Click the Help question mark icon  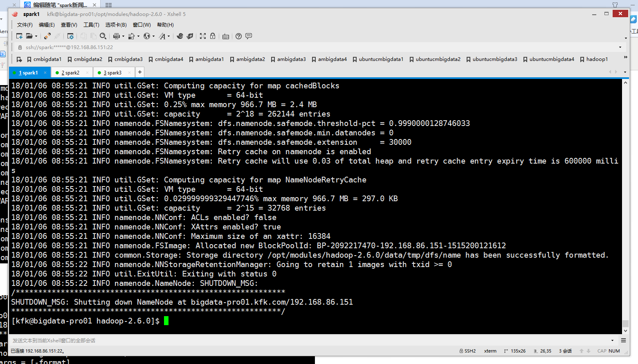click(x=238, y=36)
